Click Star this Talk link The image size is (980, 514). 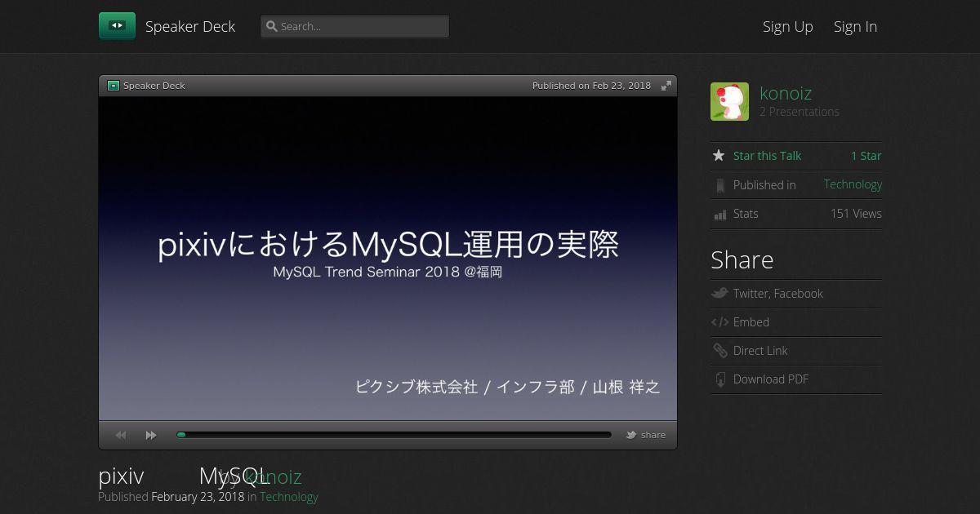(x=767, y=156)
